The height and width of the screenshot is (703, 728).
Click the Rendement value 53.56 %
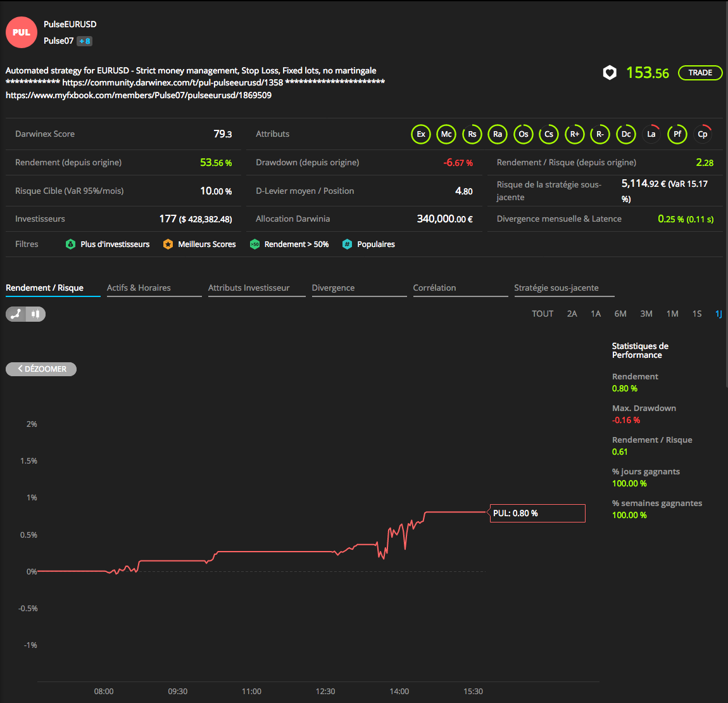pyautogui.click(x=216, y=163)
